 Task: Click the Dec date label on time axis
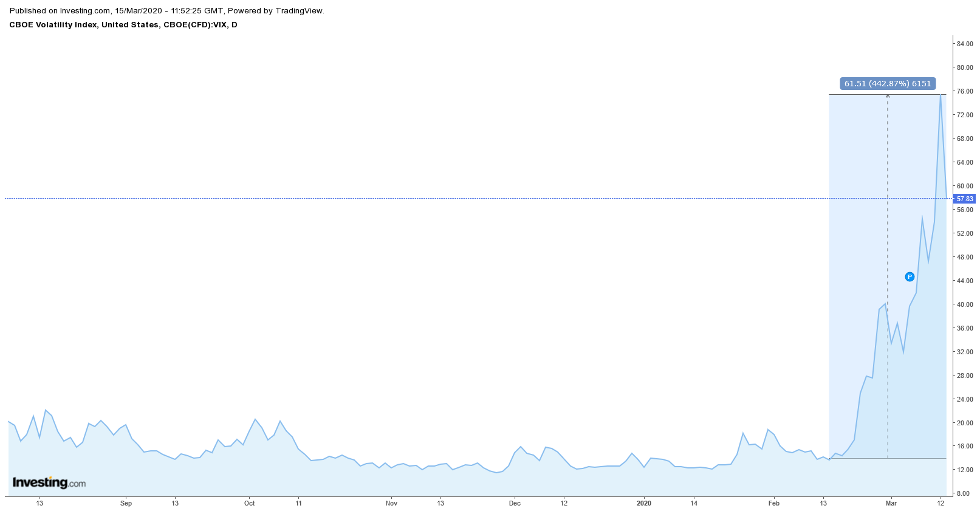515,503
